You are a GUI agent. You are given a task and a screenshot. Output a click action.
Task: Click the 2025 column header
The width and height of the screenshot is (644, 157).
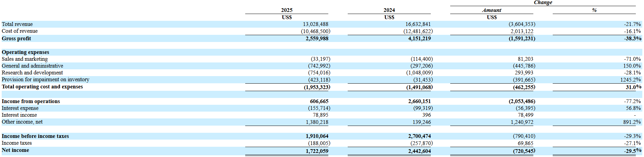tap(286, 10)
